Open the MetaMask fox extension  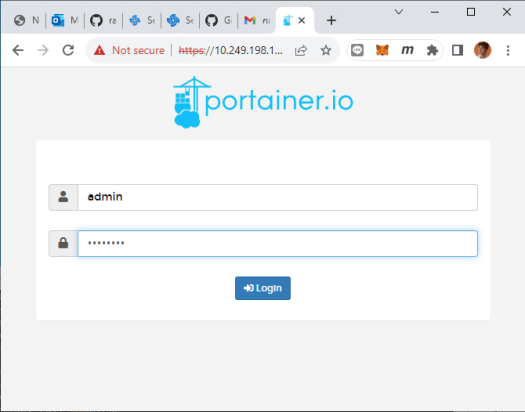point(382,50)
